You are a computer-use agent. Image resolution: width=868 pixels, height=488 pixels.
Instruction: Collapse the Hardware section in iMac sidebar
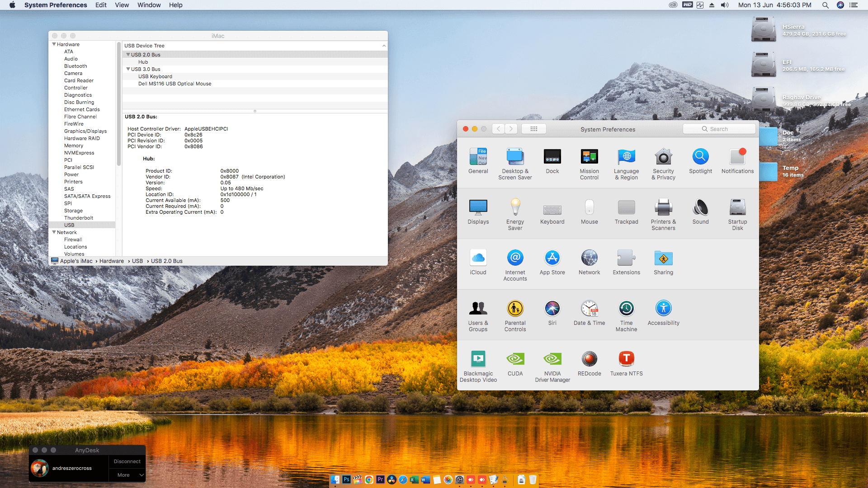[x=54, y=44]
